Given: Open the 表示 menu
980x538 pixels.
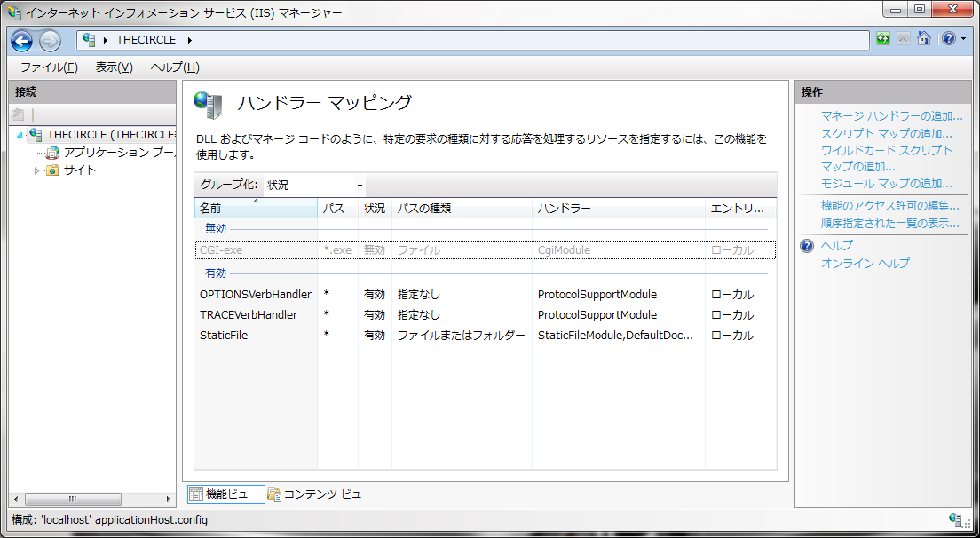Looking at the screenshot, I should click(114, 67).
